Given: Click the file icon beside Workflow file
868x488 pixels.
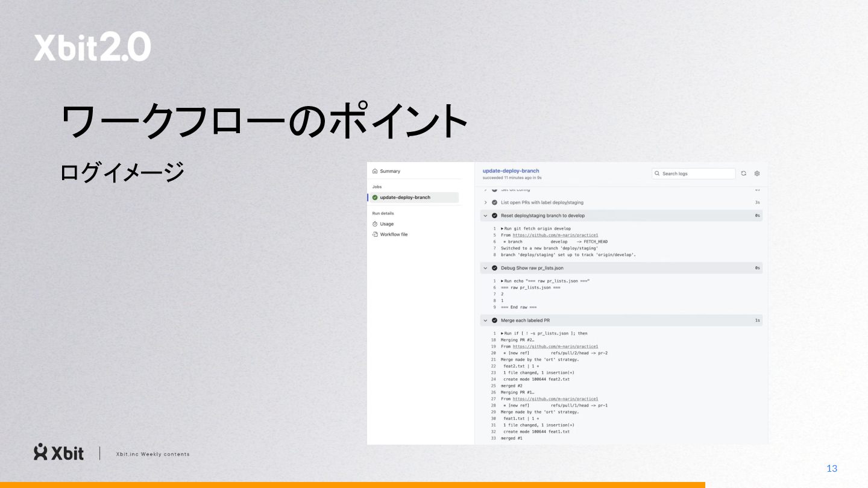Looking at the screenshot, I should [375, 234].
